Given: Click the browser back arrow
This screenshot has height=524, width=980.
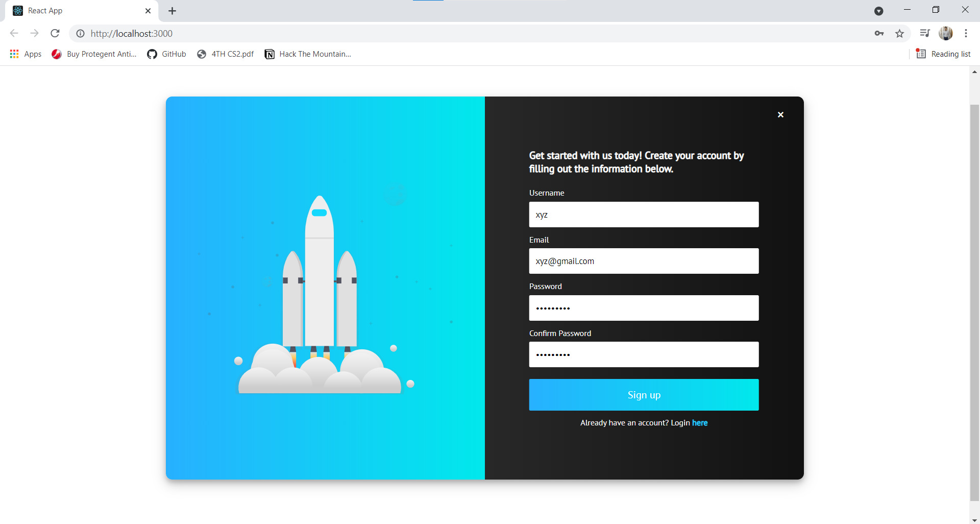Looking at the screenshot, I should click(14, 33).
